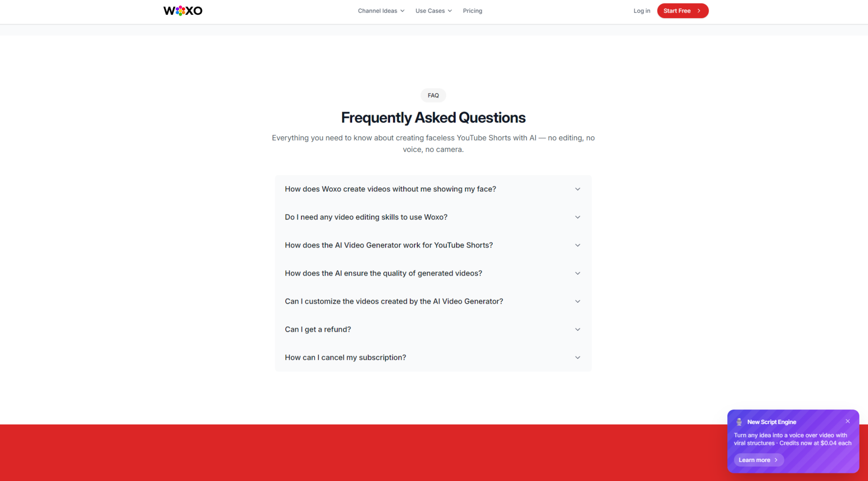This screenshot has height=481, width=868.
Task: Click the arrow icon in Start Free button
Action: 699,11
